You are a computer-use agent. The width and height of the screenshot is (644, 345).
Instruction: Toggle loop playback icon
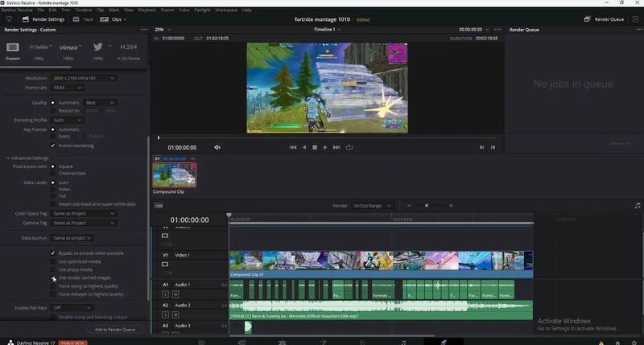pos(349,147)
